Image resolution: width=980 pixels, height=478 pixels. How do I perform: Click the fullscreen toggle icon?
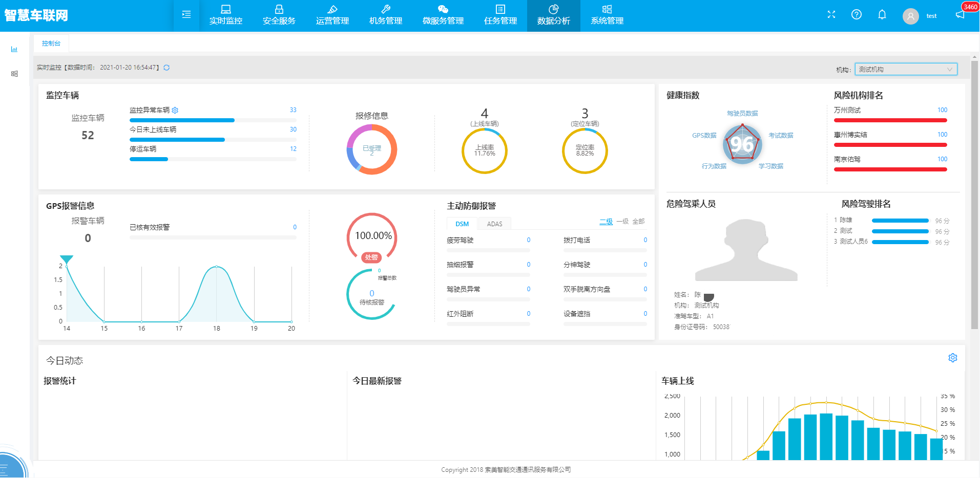coord(831,15)
